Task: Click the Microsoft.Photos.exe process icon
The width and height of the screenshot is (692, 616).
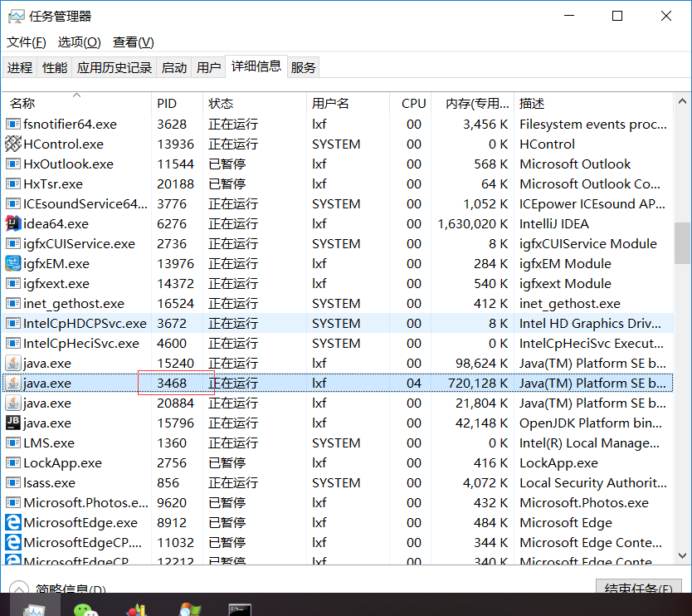Action: point(13,502)
